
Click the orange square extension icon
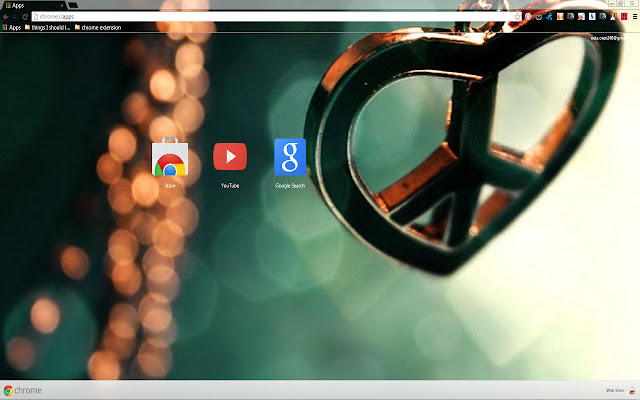pos(560,17)
